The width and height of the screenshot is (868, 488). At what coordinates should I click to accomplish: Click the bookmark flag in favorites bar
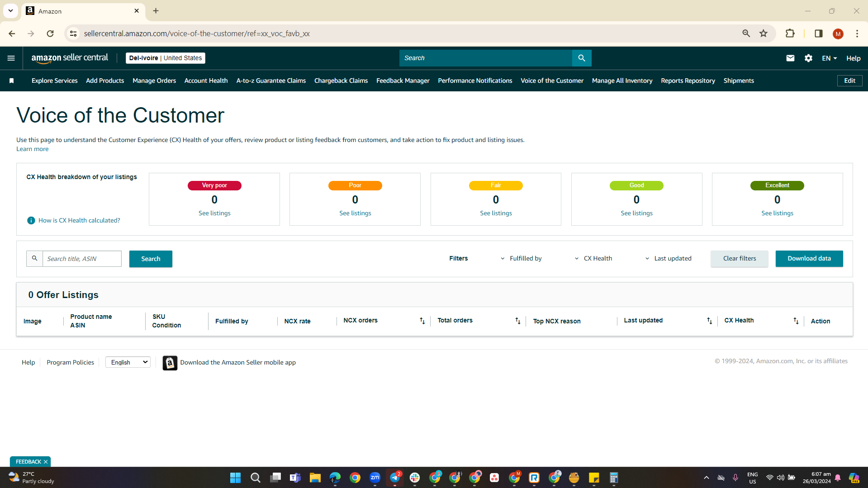pyautogui.click(x=12, y=81)
